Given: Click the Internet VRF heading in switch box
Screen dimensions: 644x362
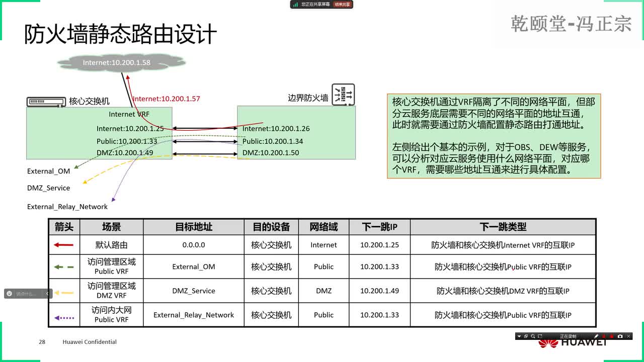Looking at the screenshot, I should click(x=129, y=114).
